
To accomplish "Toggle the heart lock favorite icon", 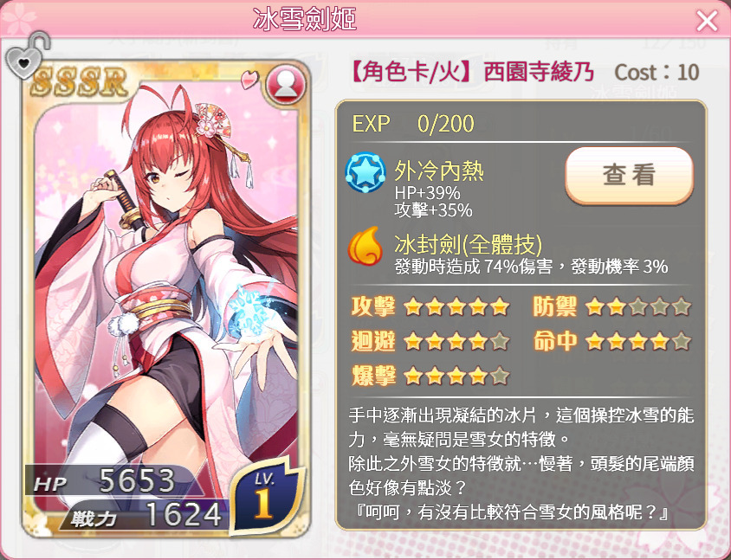I will click(x=26, y=55).
